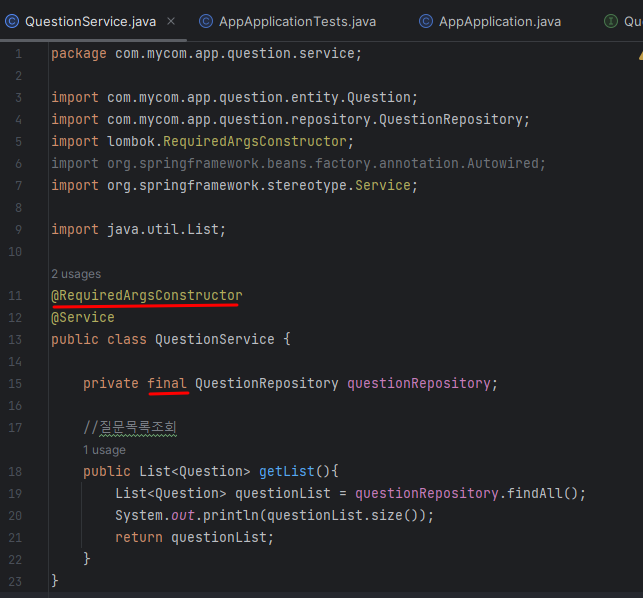Click the AppApplicationTests.java class icon
Screen dimensions: 643x598
[x=206, y=21]
